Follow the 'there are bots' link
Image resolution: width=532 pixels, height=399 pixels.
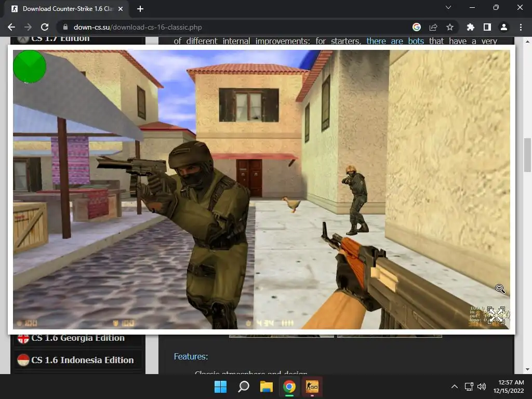395,41
